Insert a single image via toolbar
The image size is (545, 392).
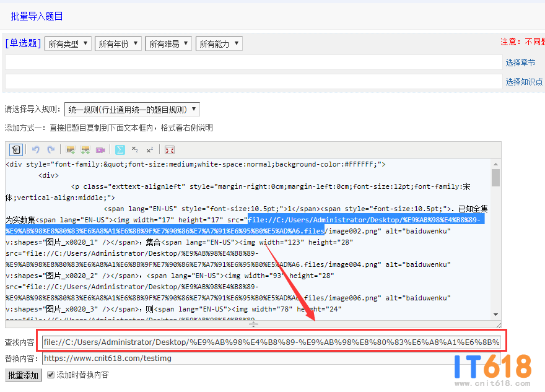point(71,150)
